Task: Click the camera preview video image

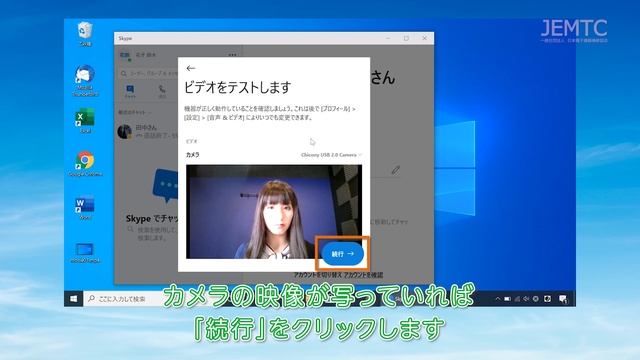Action: click(x=273, y=211)
